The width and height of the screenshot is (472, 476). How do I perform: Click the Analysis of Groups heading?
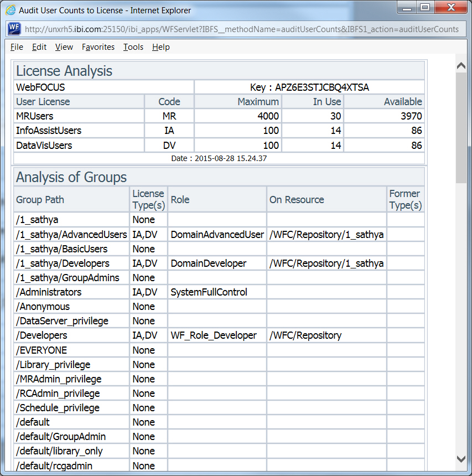[x=71, y=177]
